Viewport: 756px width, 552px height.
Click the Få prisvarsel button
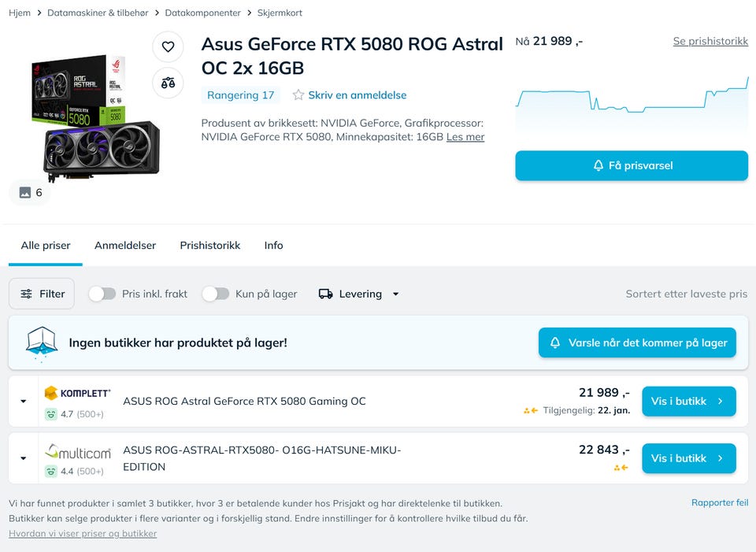pos(632,165)
